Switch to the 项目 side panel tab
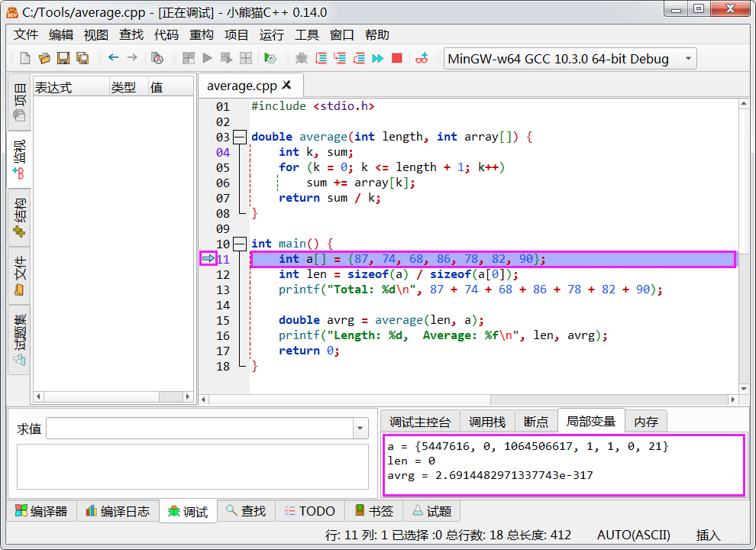 tap(19, 102)
